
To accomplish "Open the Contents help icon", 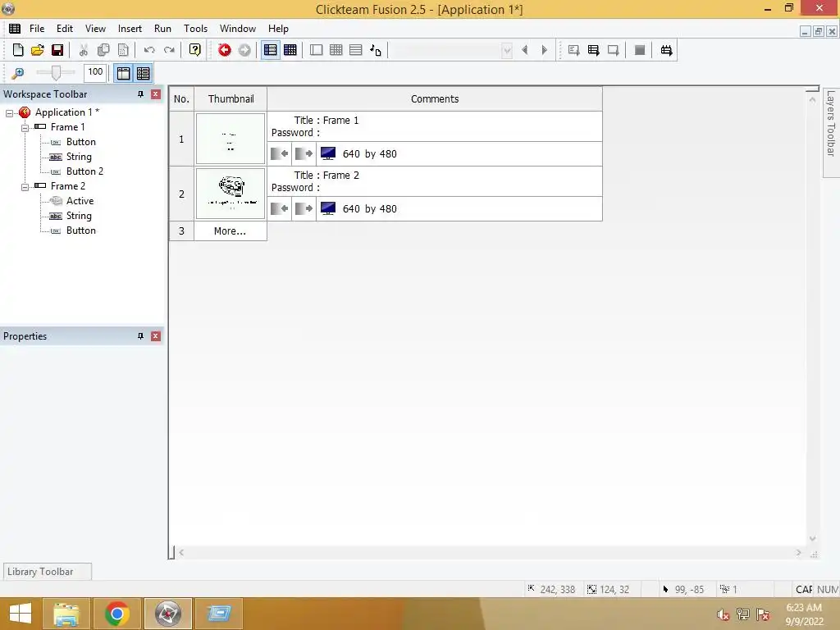I will click(x=195, y=50).
